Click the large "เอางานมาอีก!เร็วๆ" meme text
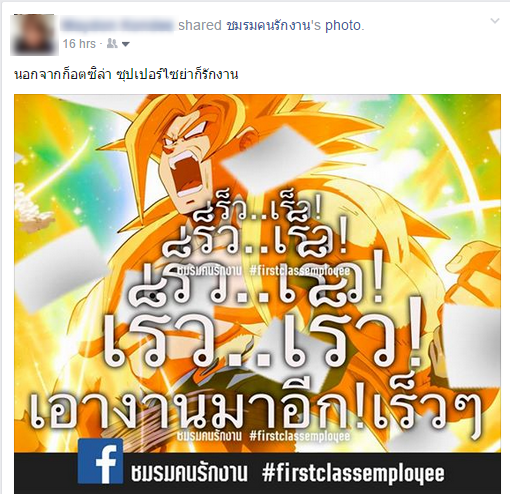 tap(256, 411)
